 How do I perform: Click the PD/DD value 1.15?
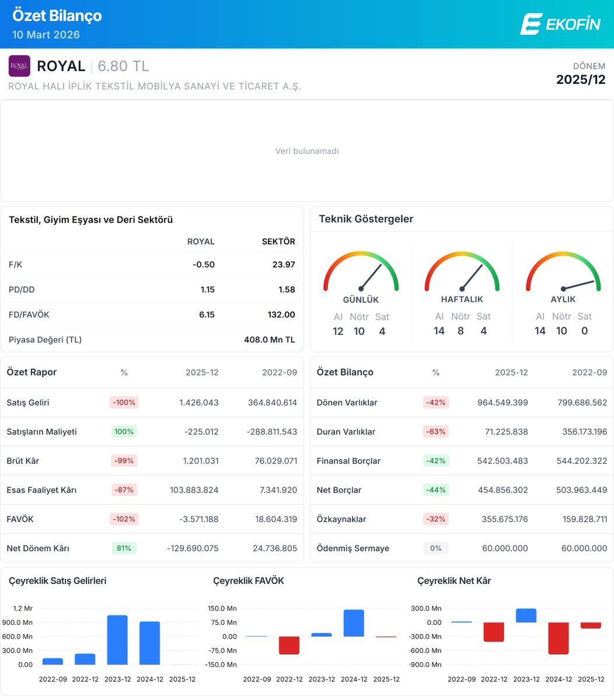pyautogui.click(x=207, y=290)
